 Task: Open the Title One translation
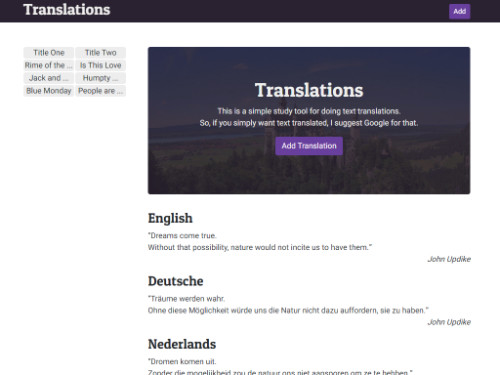(49, 53)
